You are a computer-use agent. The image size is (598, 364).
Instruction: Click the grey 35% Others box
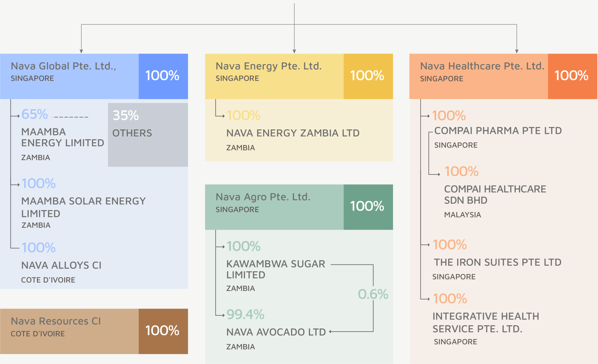[x=148, y=135]
